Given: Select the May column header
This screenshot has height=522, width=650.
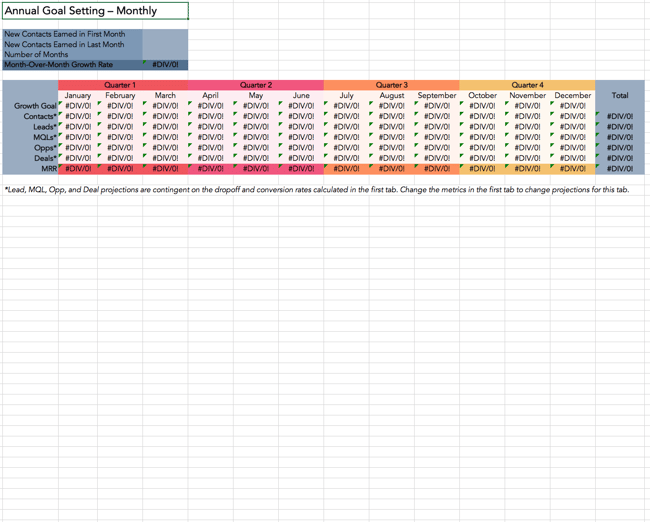Looking at the screenshot, I should tap(256, 95).
